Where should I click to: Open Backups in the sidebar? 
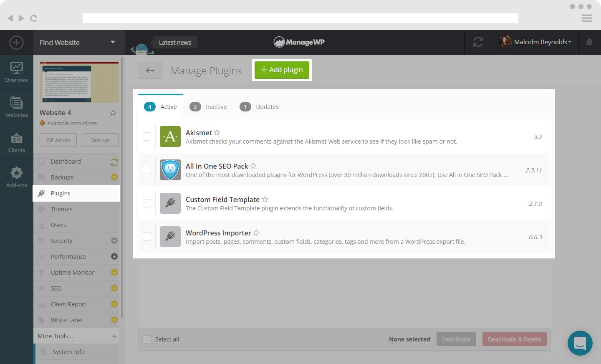[x=76, y=177]
